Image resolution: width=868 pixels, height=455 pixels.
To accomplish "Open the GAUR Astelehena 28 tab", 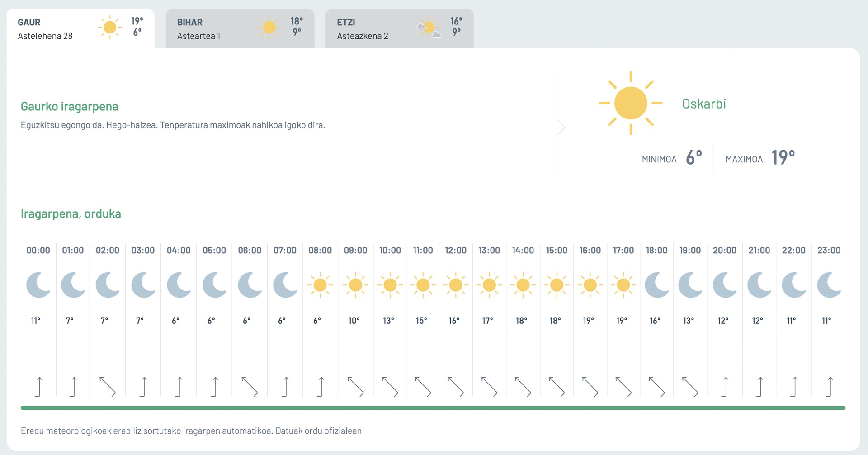I will pos(80,28).
